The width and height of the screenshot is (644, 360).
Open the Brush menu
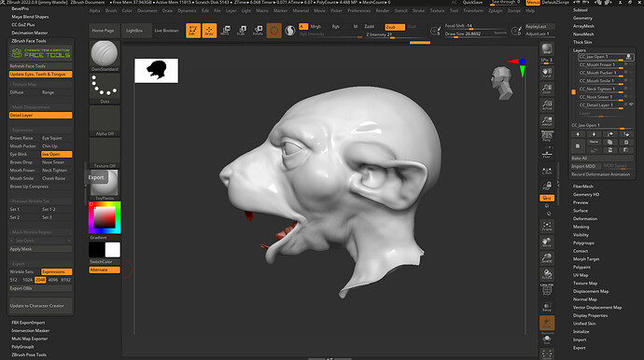click(111, 10)
